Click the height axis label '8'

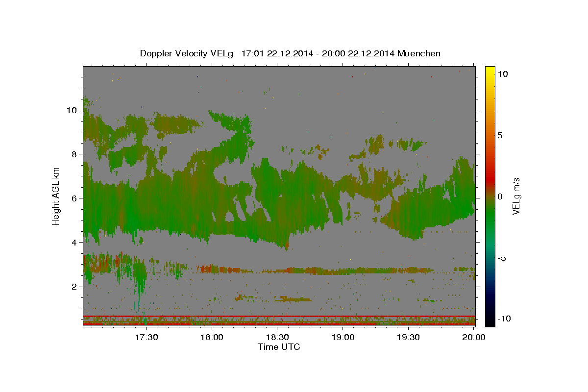(74, 154)
